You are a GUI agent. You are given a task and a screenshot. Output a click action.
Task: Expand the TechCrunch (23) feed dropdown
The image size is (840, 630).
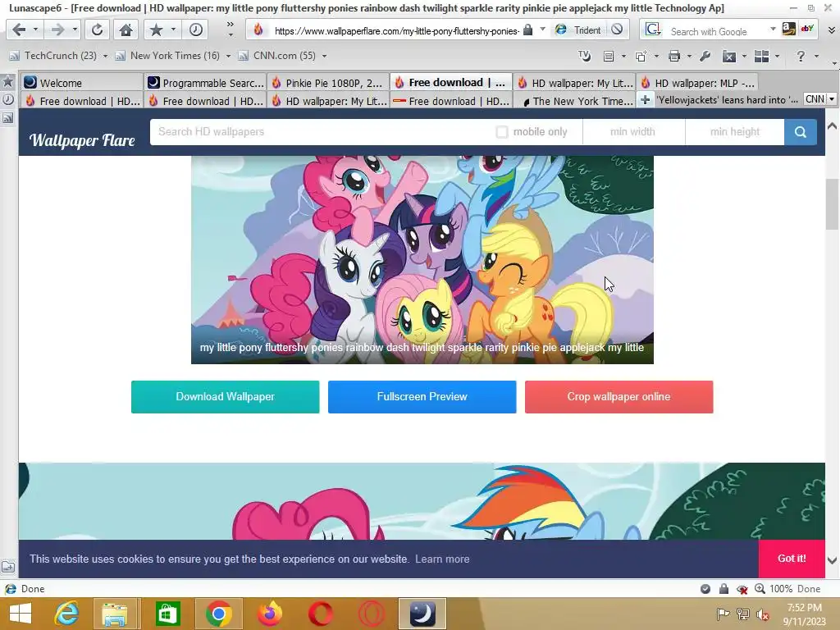click(105, 56)
